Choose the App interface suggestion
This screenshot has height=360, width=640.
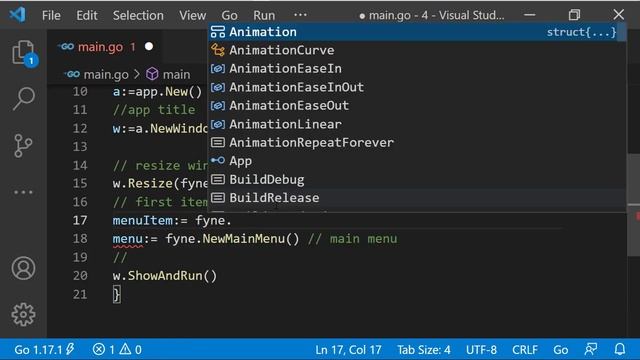[x=417, y=161]
